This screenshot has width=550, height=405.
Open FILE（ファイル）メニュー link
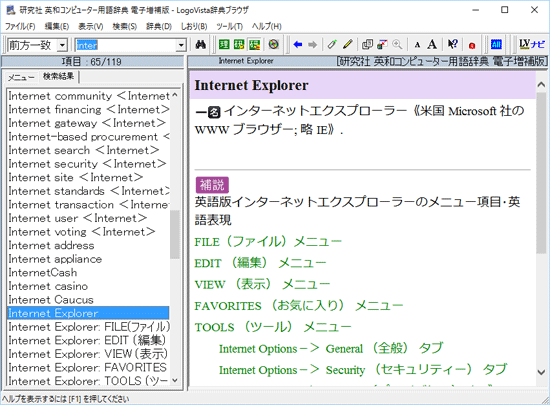coord(268,242)
